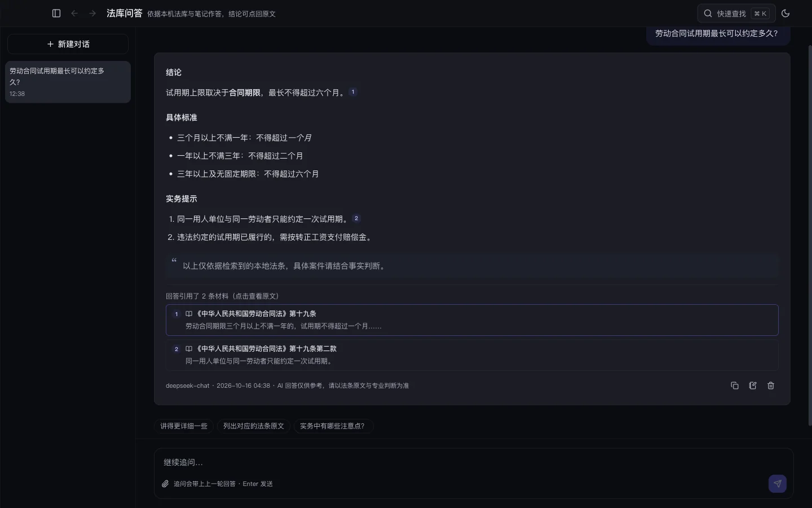
Task: Click the text 回答引用了 2 条材料
Action: [x=222, y=296]
